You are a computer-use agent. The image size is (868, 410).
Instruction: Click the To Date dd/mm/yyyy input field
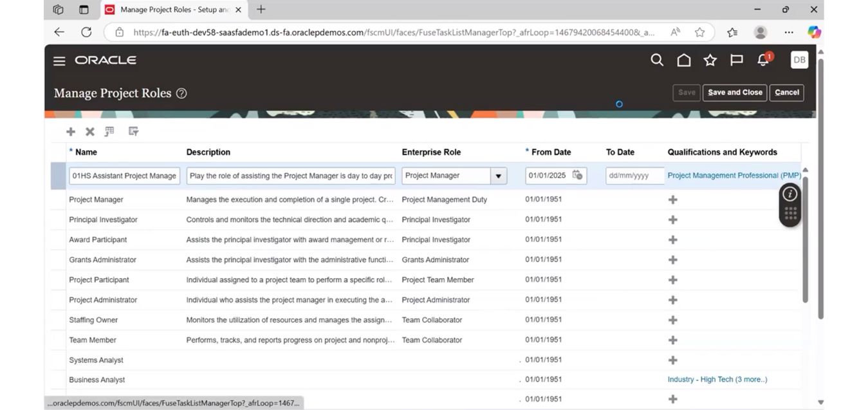point(634,175)
